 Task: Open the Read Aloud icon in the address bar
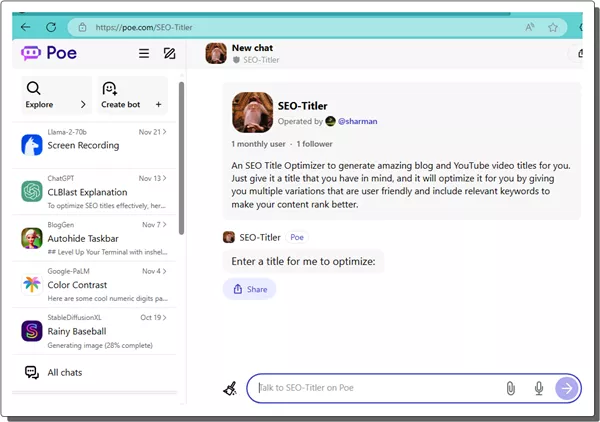(530, 27)
